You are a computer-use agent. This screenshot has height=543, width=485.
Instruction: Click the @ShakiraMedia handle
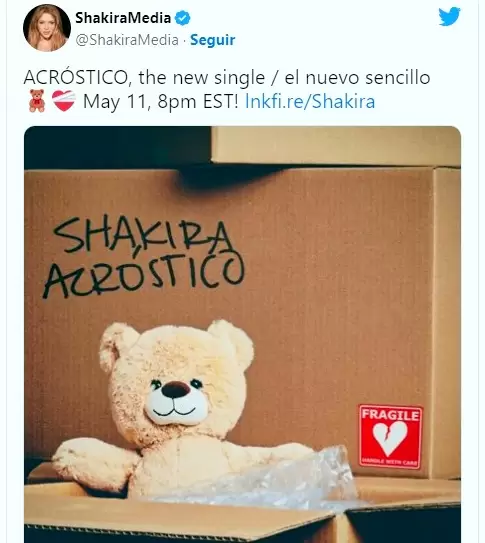tap(127, 40)
